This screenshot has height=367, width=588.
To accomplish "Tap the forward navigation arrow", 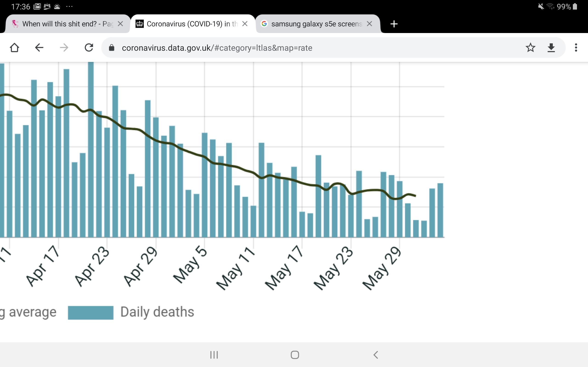I will point(64,47).
